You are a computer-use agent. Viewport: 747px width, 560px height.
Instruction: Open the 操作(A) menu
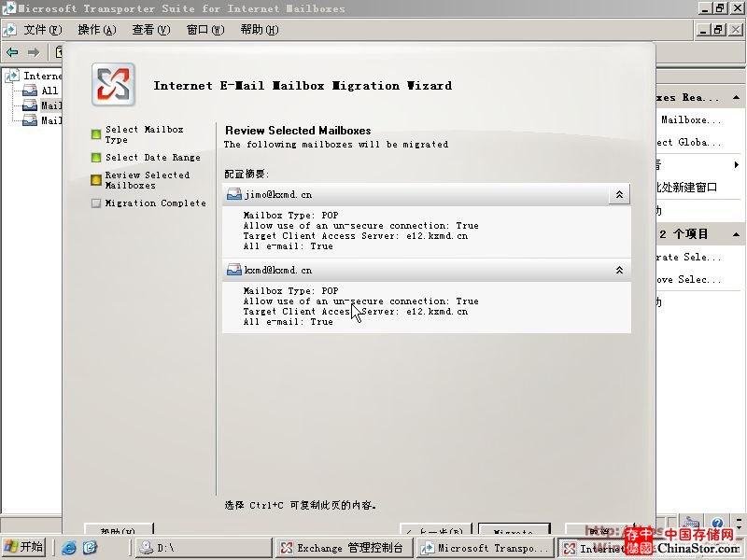tap(97, 30)
